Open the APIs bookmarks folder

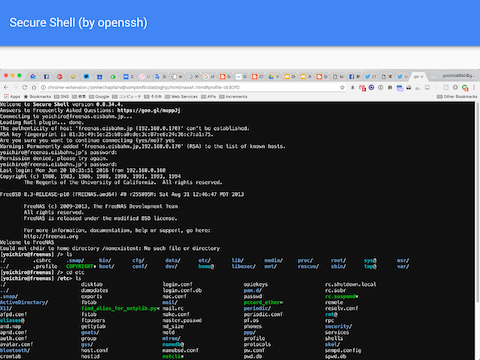click(x=208, y=97)
